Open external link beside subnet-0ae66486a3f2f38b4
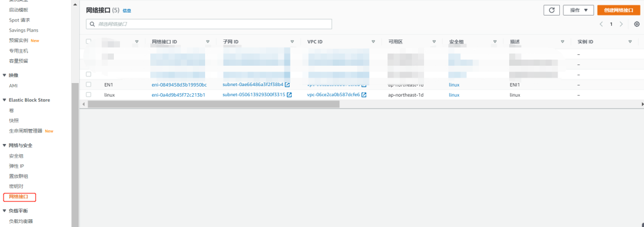The height and width of the screenshot is (227, 644). (287, 85)
